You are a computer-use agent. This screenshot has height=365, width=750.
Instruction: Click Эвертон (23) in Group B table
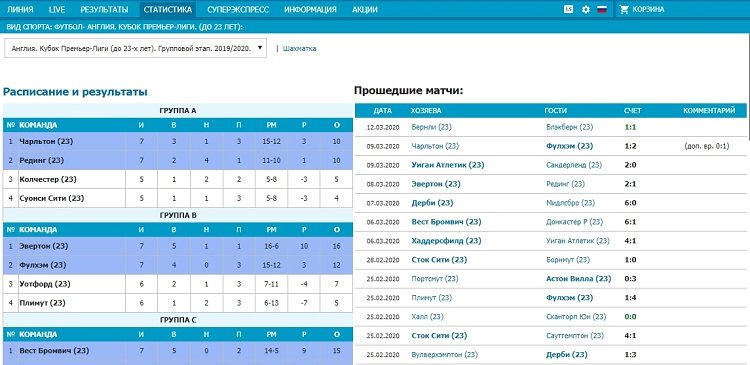44,246
